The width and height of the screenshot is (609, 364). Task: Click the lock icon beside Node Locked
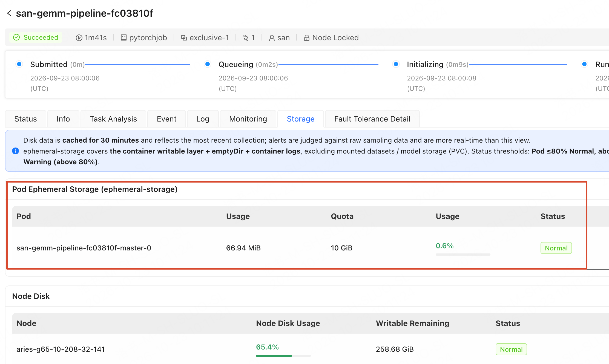point(307,38)
